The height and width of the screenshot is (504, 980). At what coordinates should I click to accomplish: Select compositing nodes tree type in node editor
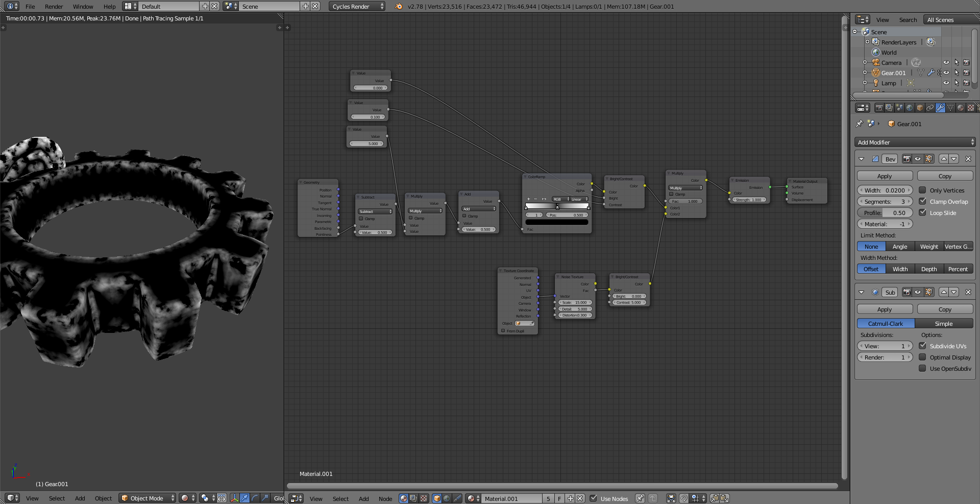click(413, 498)
